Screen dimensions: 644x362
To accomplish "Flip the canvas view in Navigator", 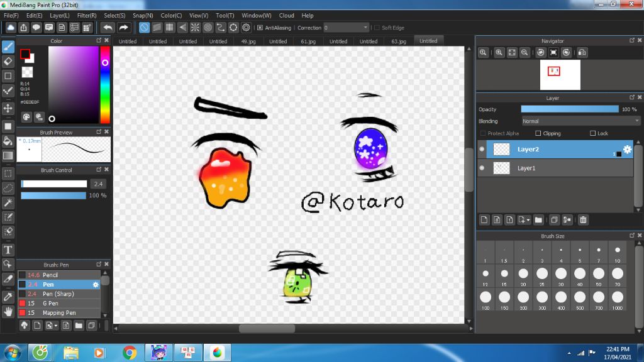I will pyautogui.click(x=582, y=53).
